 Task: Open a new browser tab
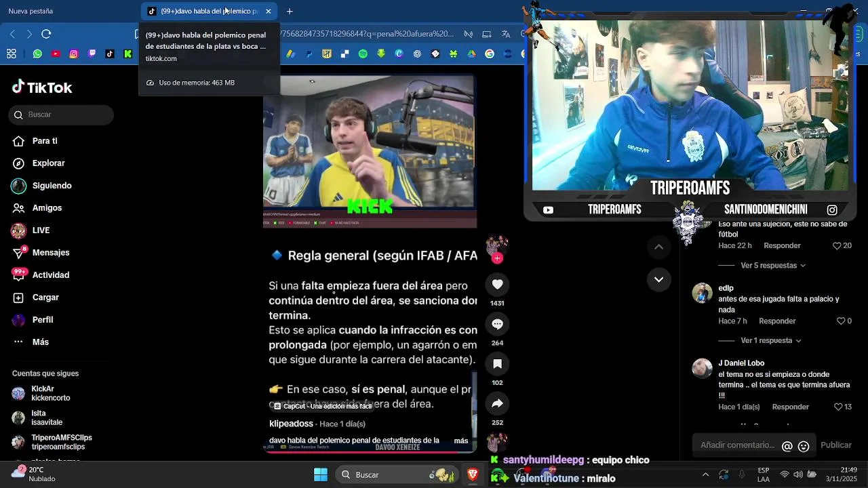[x=290, y=11]
